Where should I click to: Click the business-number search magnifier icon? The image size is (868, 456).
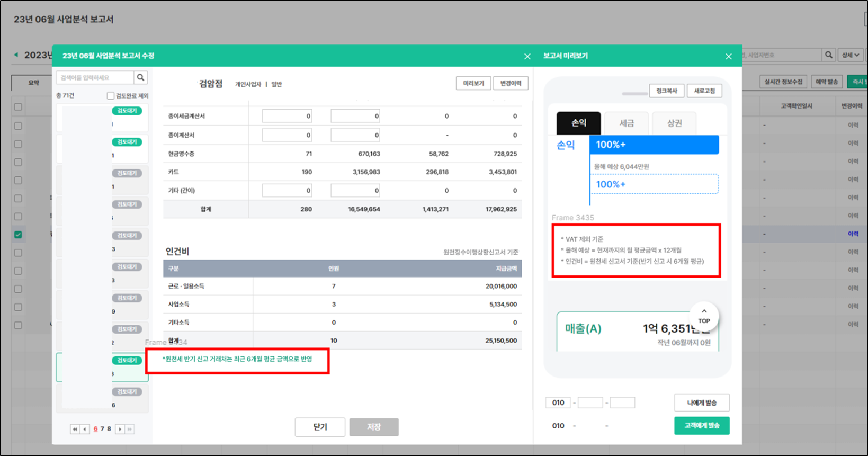(828, 55)
